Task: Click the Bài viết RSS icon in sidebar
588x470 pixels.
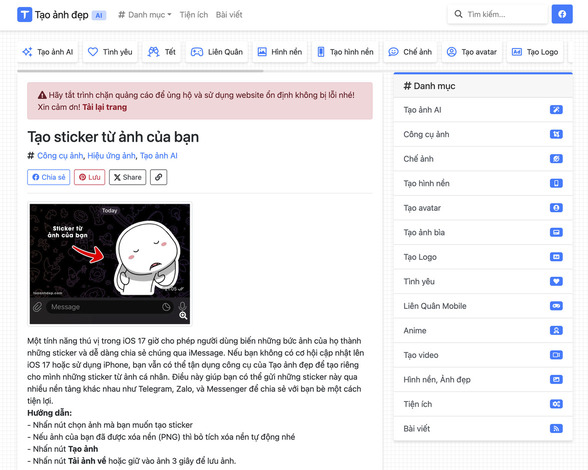Action: tap(556, 428)
